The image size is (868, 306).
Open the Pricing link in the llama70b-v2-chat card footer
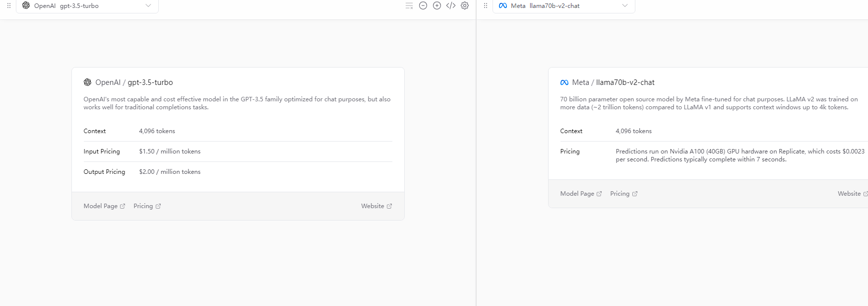click(624, 194)
